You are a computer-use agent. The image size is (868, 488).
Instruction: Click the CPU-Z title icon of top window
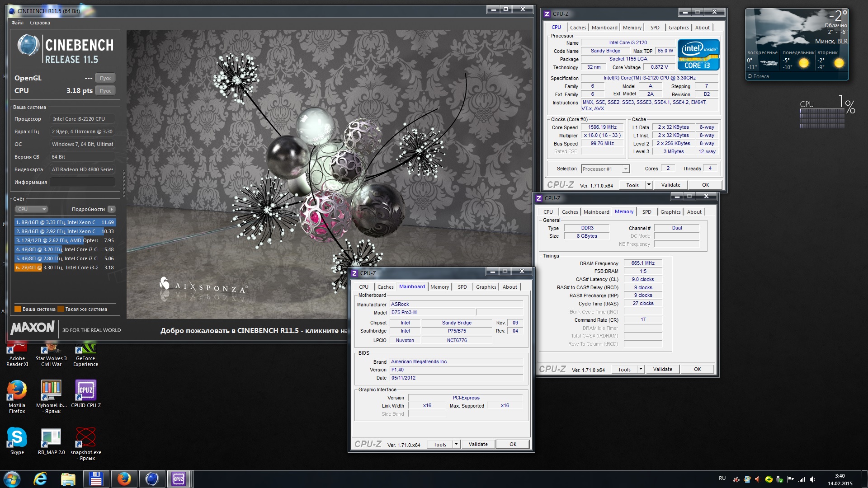coord(547,14)
